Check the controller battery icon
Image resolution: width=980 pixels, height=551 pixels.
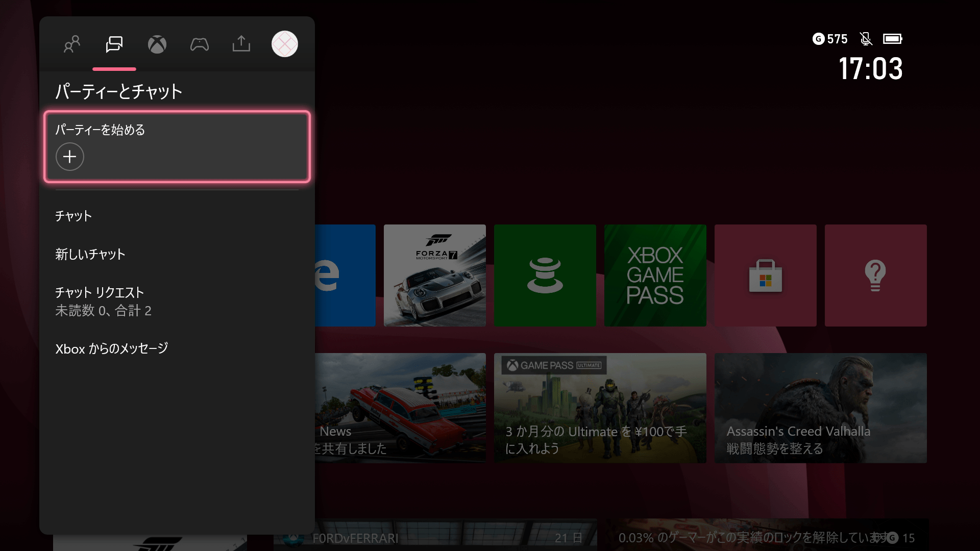(893, 39)
